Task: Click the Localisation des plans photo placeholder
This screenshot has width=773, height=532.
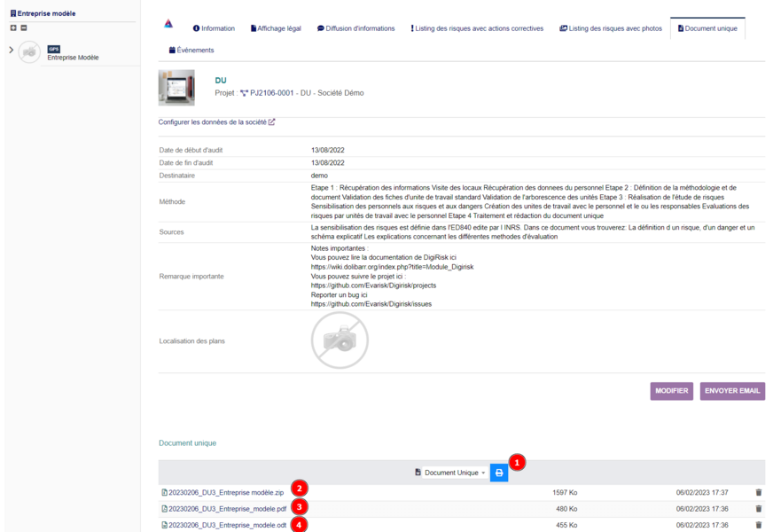Action: point(340,340)
